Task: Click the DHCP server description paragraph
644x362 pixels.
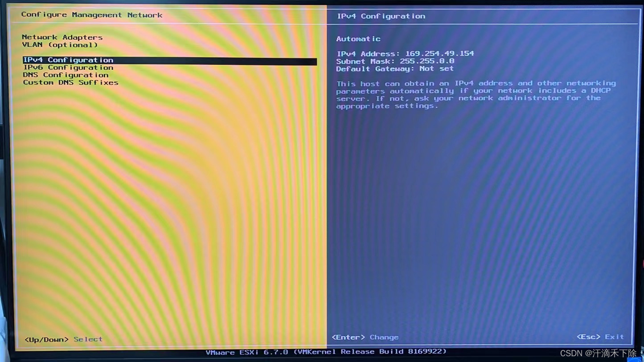Action: [x=476, y=94]
